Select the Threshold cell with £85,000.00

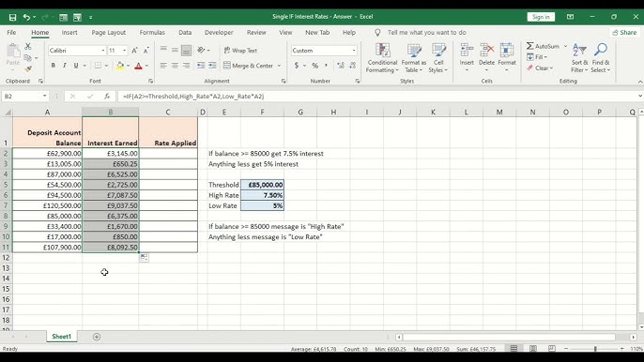pyautogui.click(x=262, y=185)
